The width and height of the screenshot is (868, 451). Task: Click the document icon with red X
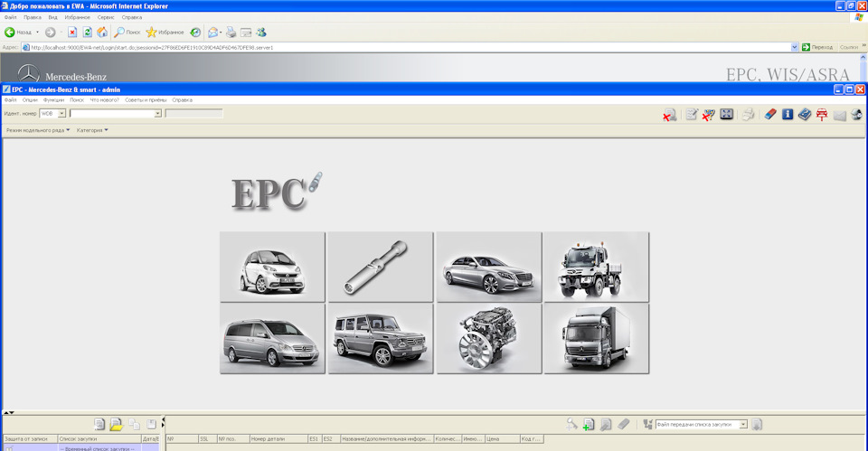[670, 115]
